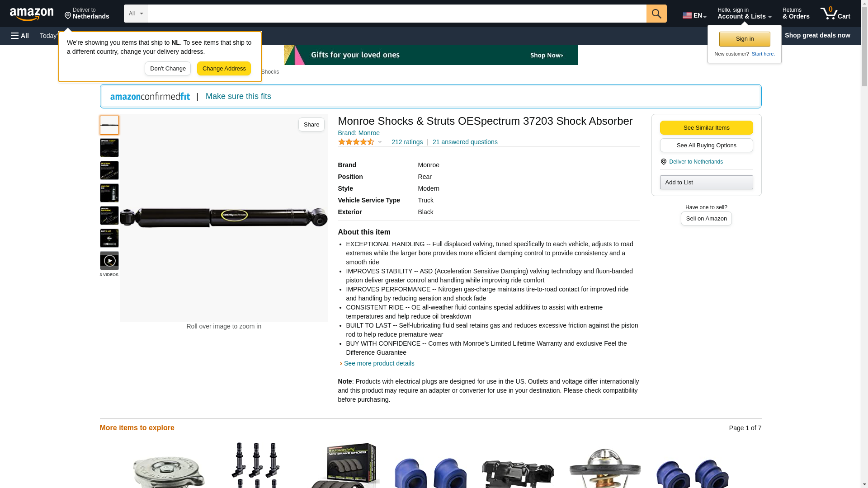Click Shop great deals now
Screen dimensions: 868x488
click(x=817, y=35)
